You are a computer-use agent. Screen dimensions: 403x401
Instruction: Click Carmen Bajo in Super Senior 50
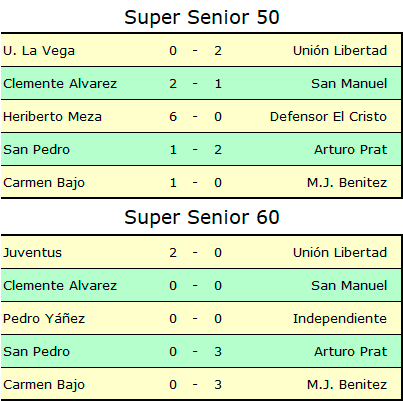pyautogui.click(x=44, y=183)
